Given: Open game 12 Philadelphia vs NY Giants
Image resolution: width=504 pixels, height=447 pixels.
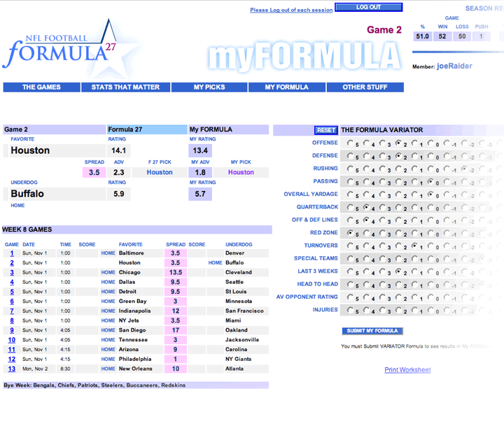Looking at the screenshot, I should (12, 359).
